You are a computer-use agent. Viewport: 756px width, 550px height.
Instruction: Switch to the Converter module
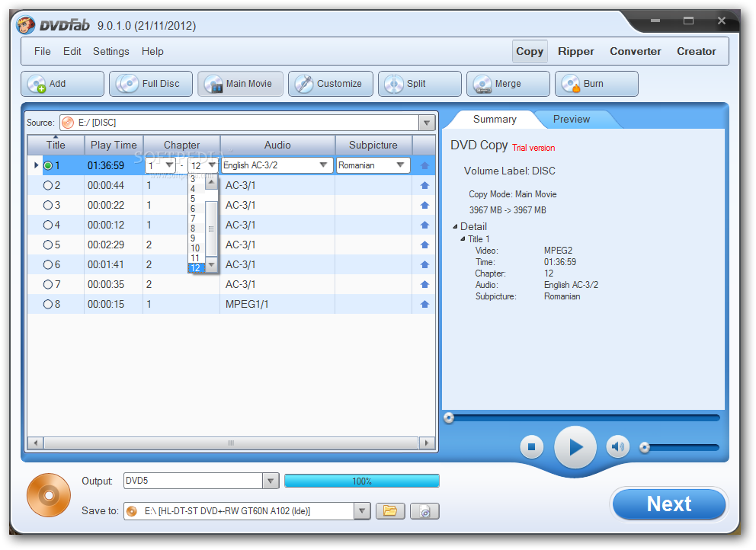point(636,51)
